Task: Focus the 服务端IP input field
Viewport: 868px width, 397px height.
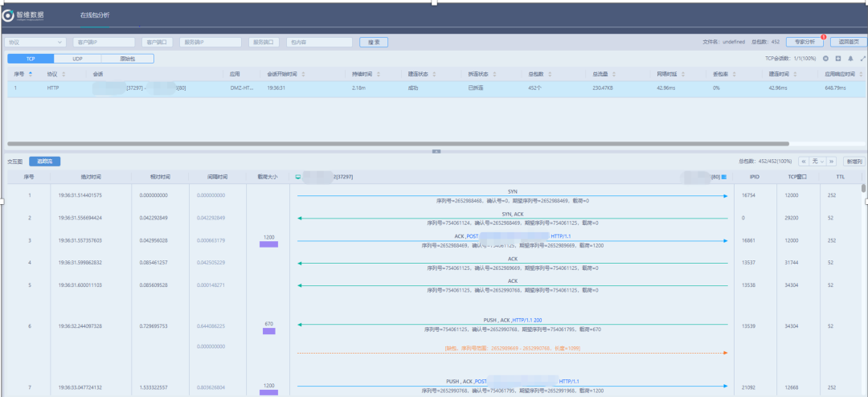Action: [211, 42]
